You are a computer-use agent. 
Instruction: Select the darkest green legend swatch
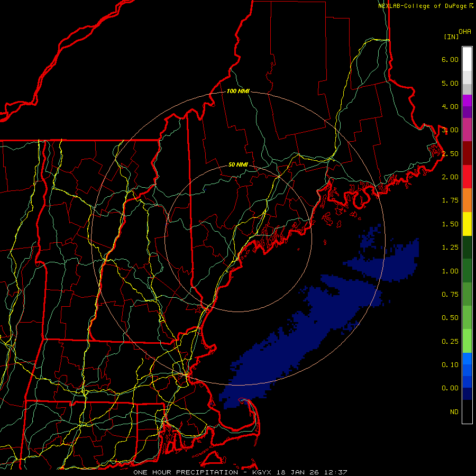coord(467,247)
